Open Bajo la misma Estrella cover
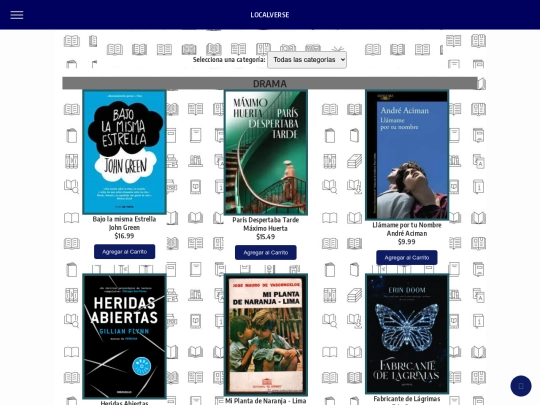 (124, 152)
